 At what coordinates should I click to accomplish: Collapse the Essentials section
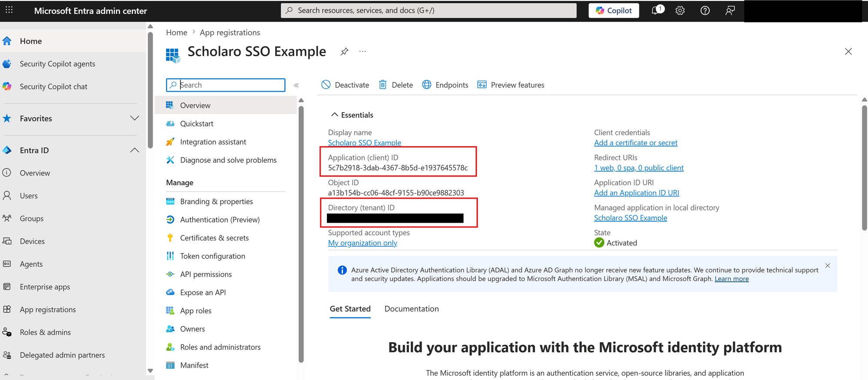(352, 115)
